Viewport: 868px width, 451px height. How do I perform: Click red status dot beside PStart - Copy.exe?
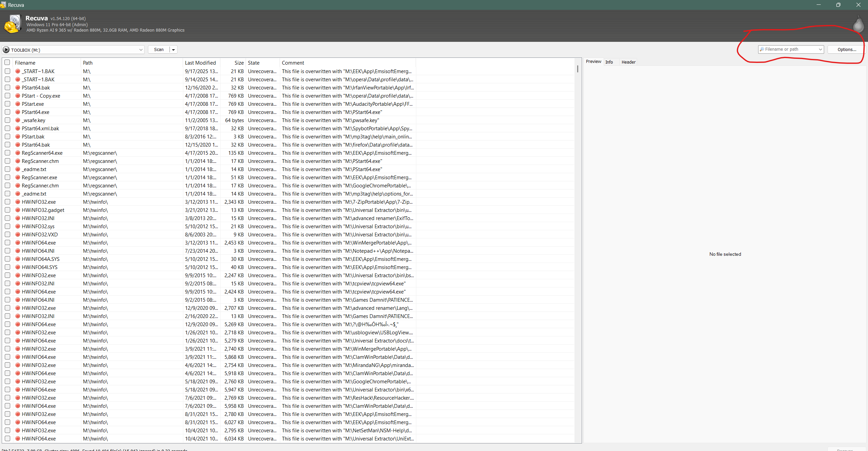pos(18,96)
